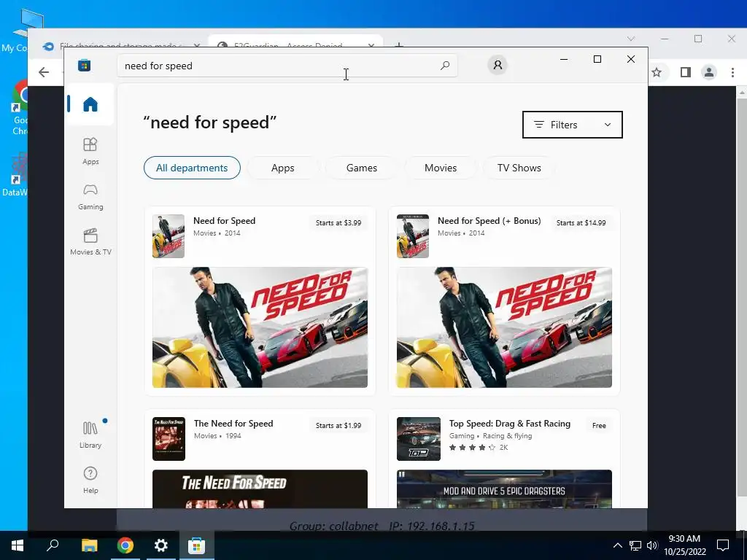Image resolution: width=747 pixels, height=560 pixels.
Task: Open The Need for Speed 1994 poster thumbnail
Action: pos(169,438)
